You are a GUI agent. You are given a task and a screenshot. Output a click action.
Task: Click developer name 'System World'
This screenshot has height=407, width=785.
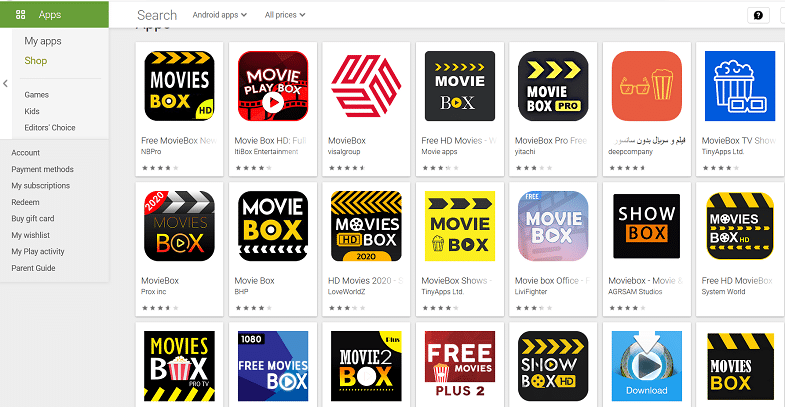(723, 291)
